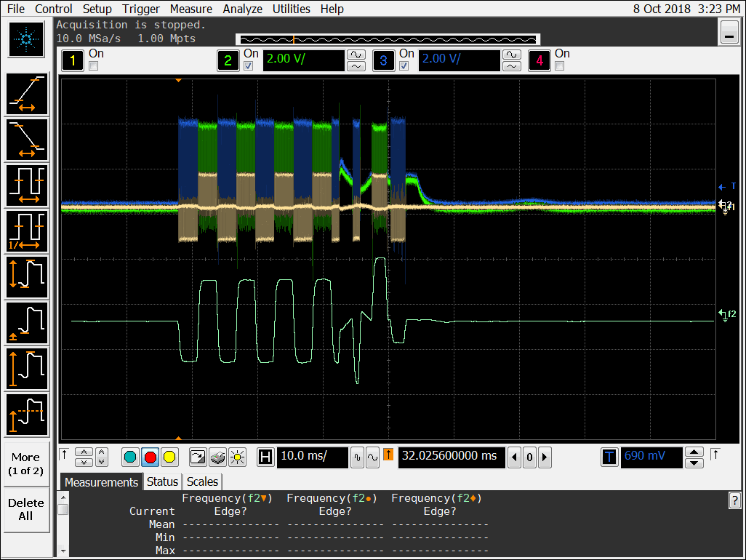
Task: Toggle channel 3 On checkbox
Action: click(404, 66)
